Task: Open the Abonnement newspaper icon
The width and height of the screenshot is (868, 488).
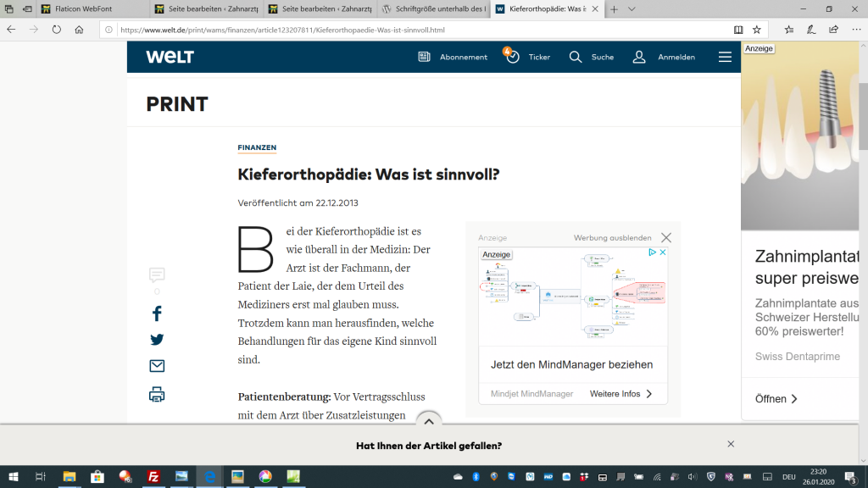Action: pyautogui.click(x=424, y=57)
